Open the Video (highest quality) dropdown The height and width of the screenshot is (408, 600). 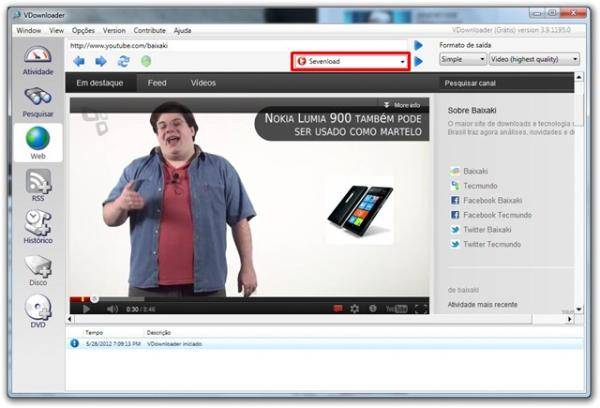coord(535,59)
